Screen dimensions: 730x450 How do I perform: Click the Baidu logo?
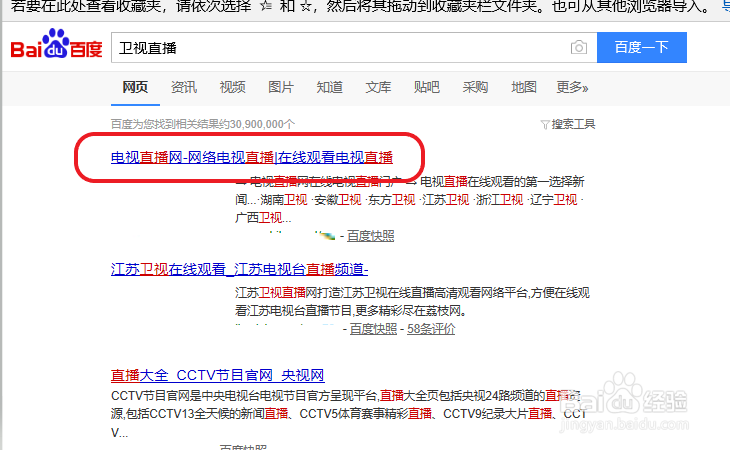(x=56, y=44)
